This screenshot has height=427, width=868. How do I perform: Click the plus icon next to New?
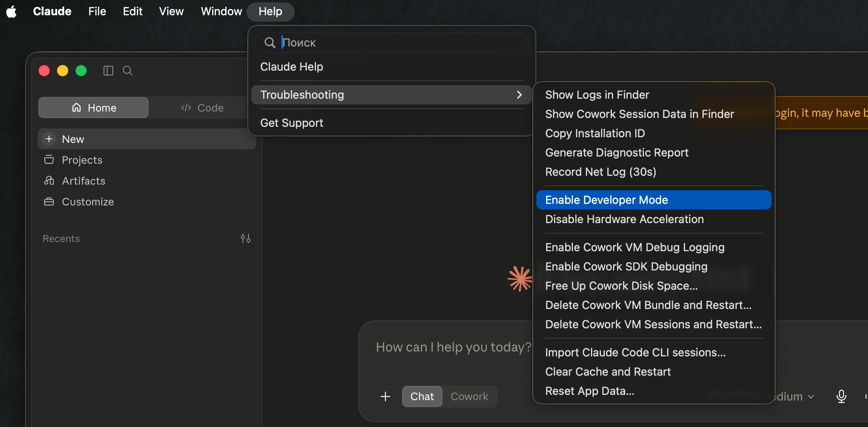pyautogui.click(x=49, y=139)
